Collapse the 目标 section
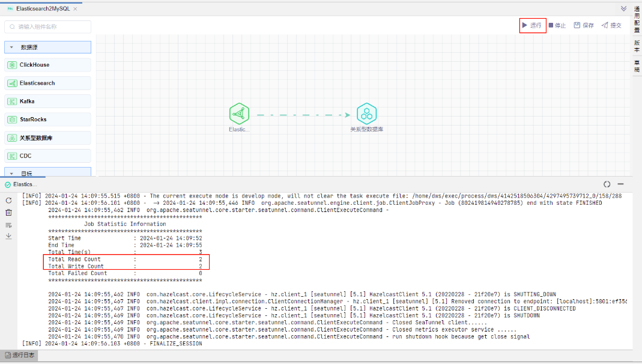This screenshot has height=364, width=642. pyautogui.click(x=48, y=173)
